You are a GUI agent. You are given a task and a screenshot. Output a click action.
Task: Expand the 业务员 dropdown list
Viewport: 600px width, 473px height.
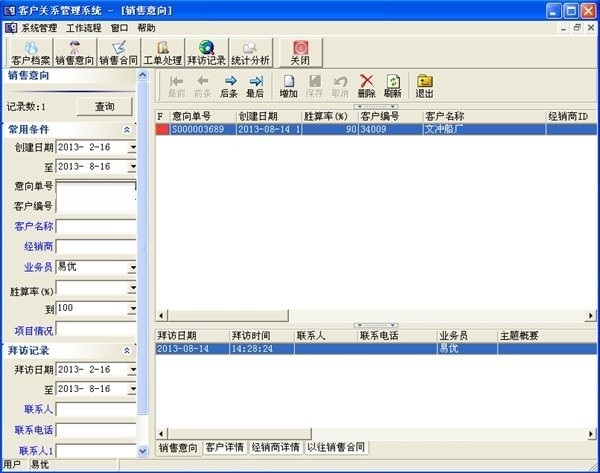click(x=132, y=267)
